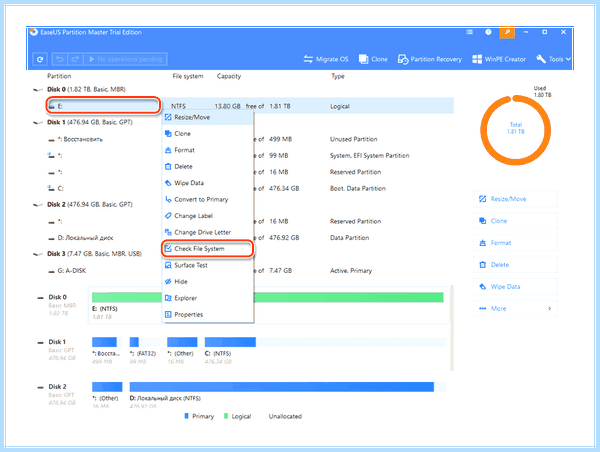Screen dimensions: 600x452
Task: Click the green Logical legend swatch
Action: [x=226, y=416]
